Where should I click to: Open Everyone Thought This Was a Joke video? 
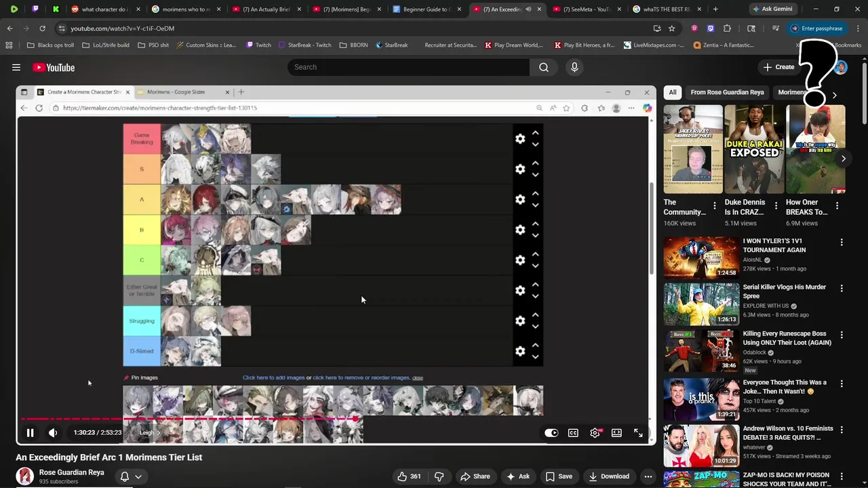tap(785, 387)
